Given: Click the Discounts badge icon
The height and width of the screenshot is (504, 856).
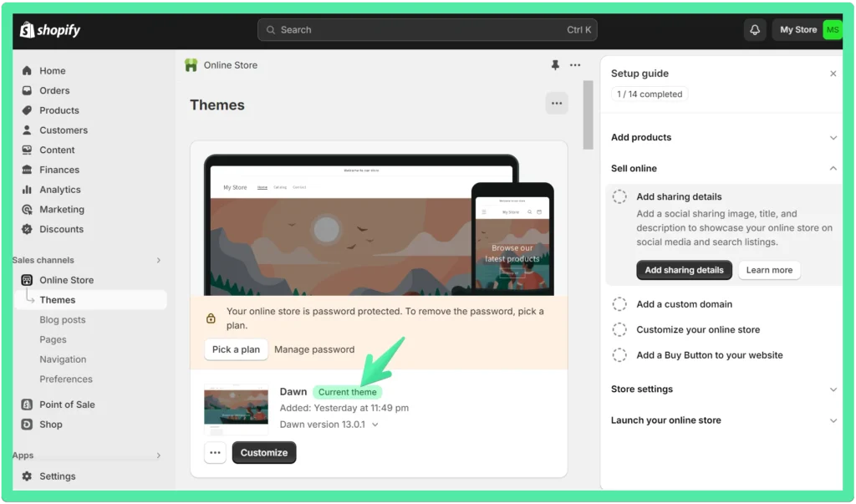Looking at the screenshot, I should [x=27, y=229].
